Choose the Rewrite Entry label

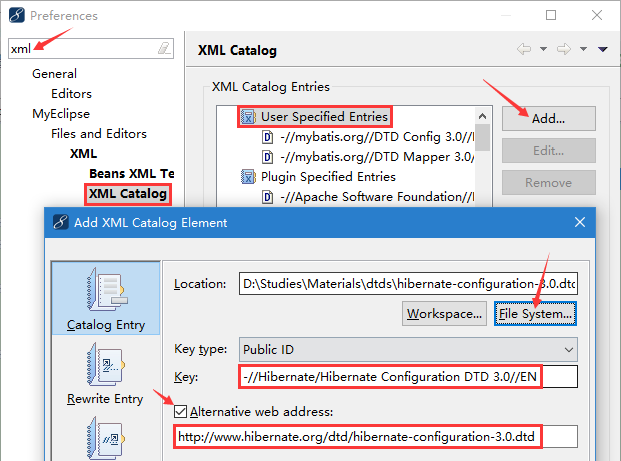(x=105, y=399)
